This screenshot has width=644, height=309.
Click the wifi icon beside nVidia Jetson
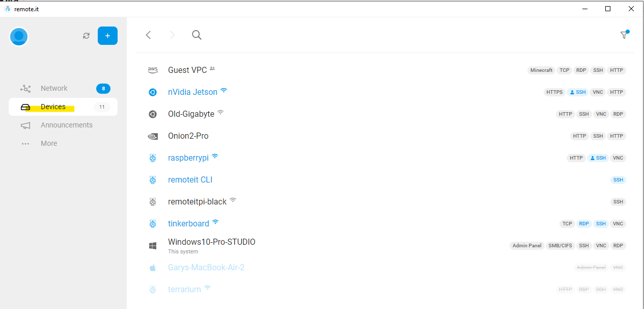223,91
